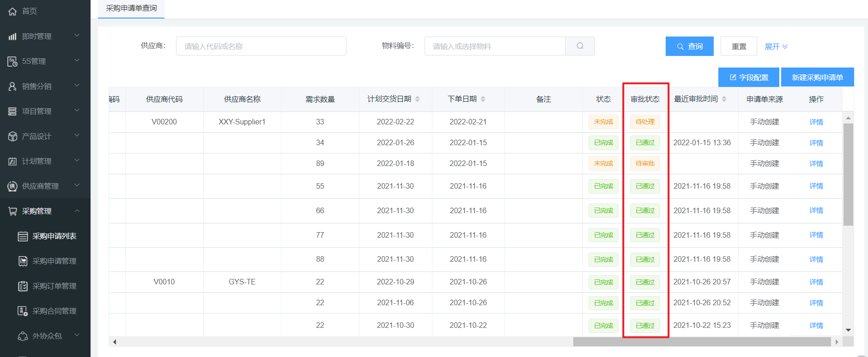Click 新建采购申请单 button
868x357 pixels.
click(x=817, y=77)
